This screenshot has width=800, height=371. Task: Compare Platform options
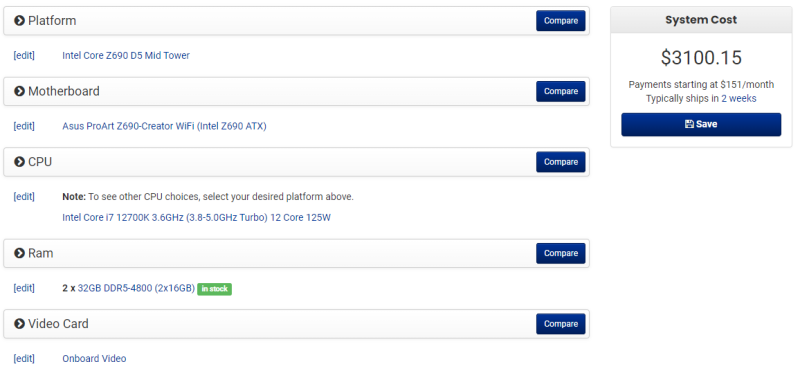point(561,21)
